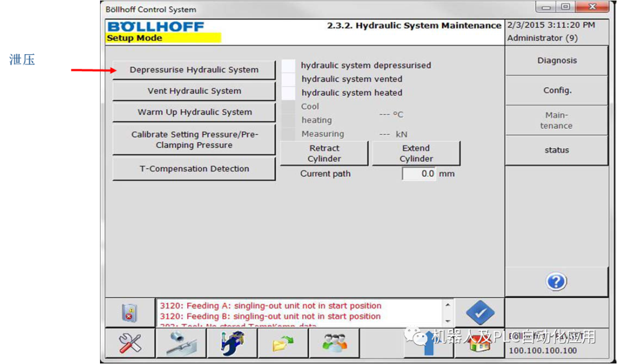Open the tools wrench and screwdriver icon

130,343
